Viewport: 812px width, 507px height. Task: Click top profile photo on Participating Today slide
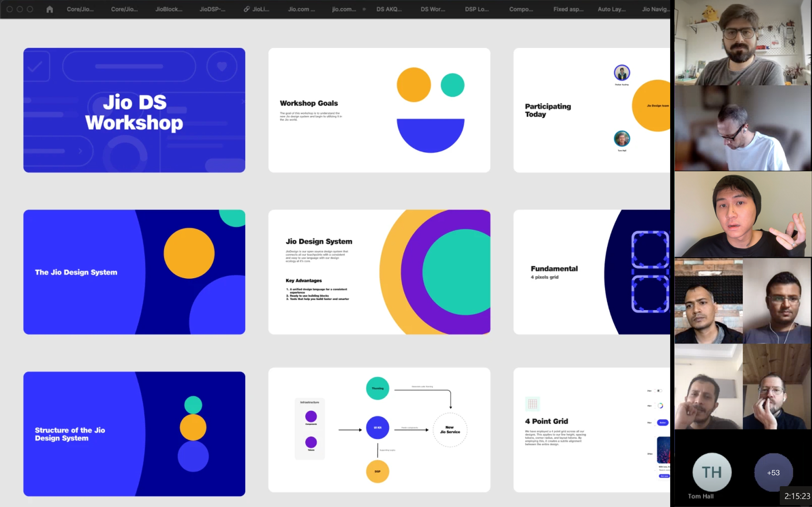click(622, 73)
